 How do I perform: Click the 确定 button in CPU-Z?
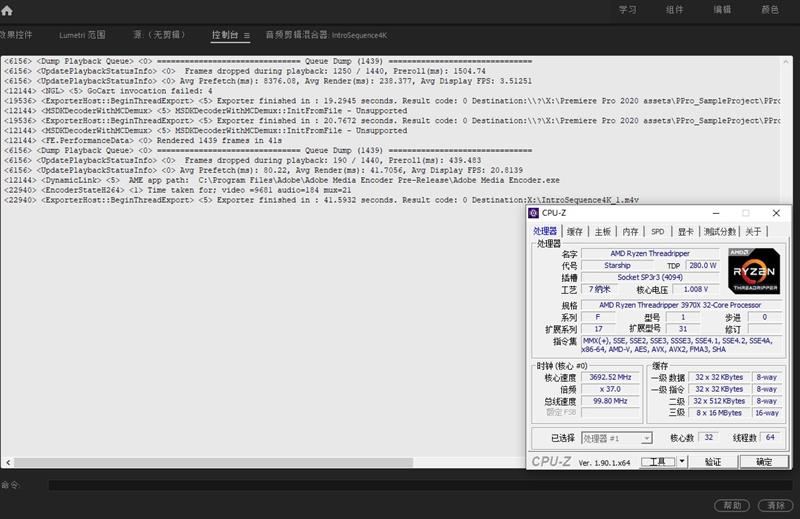(x=764, y=461)
